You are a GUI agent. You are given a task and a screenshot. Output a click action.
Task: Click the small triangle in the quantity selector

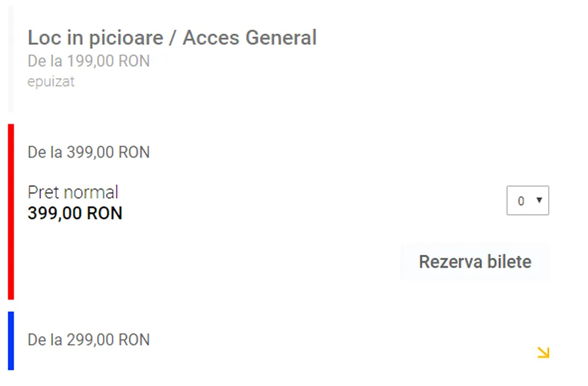[x=539, y=200]
